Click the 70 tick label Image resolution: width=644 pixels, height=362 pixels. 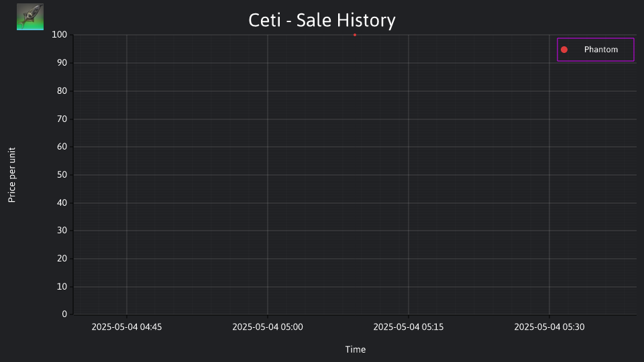[x=62, y=119]
